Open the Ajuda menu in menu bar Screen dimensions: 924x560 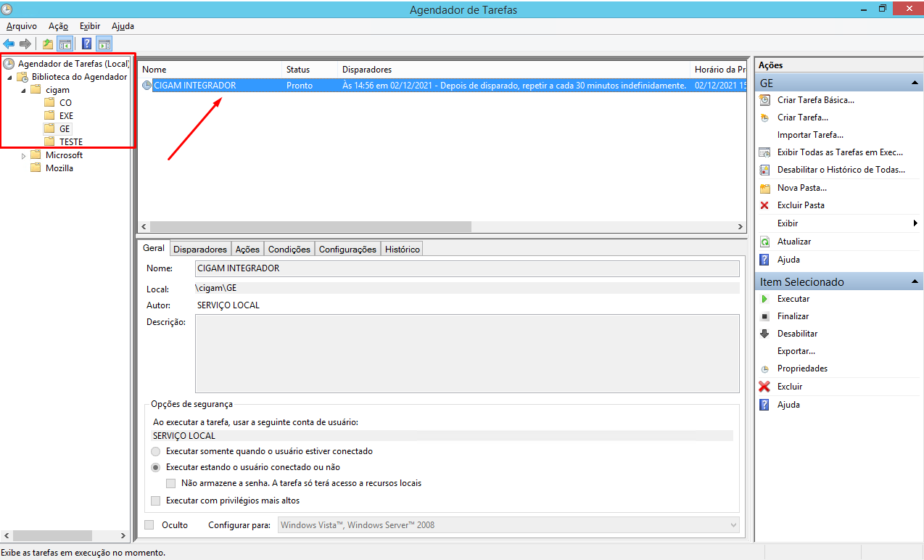tap(123, 26)
